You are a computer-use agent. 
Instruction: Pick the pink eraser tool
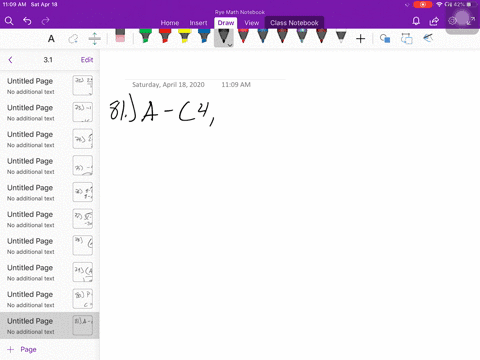(120, 36)
